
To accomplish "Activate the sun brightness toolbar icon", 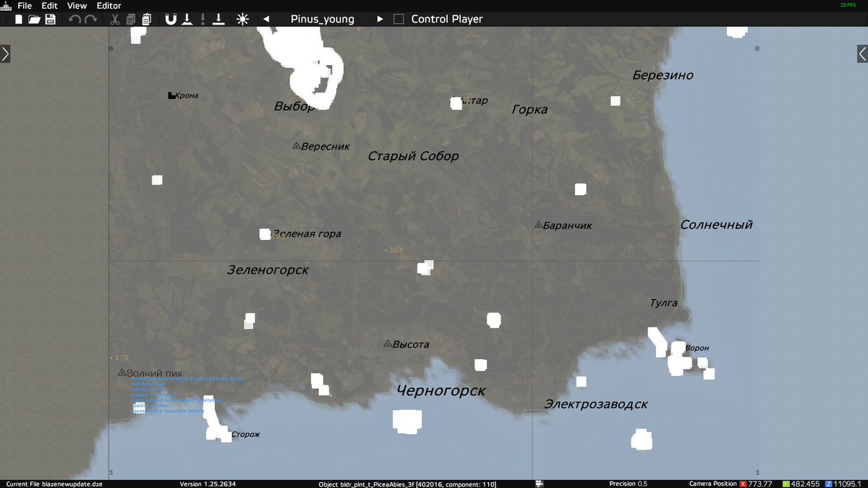I will (243, 19).
